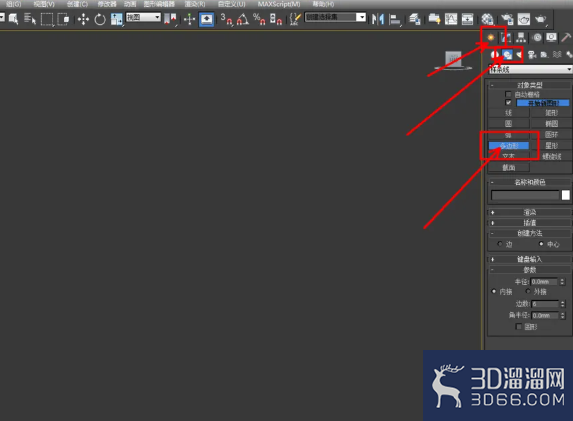Open the 样条线 shape type dropdown
Screen dimensions: 573x421
point(530,69)
